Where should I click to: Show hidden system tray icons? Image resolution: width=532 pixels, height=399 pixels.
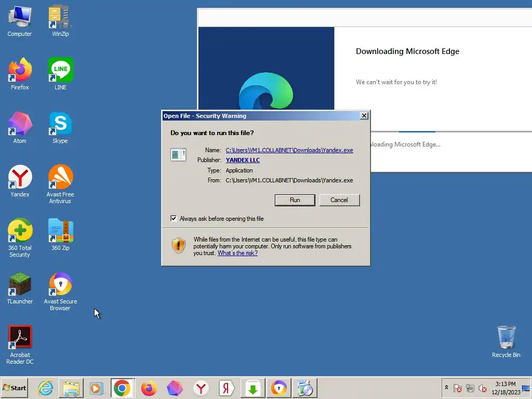point(446,388)
